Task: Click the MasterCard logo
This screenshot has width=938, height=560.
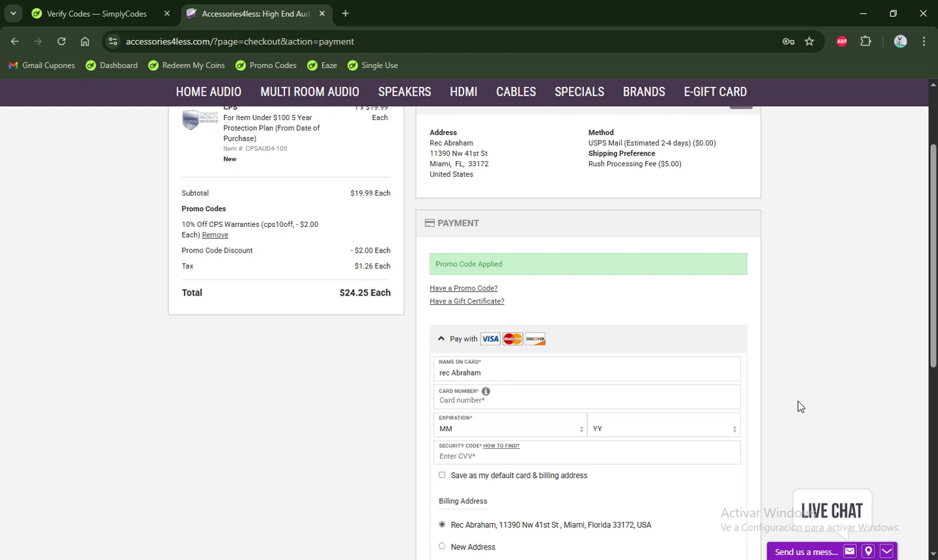Action: point(513,339)
